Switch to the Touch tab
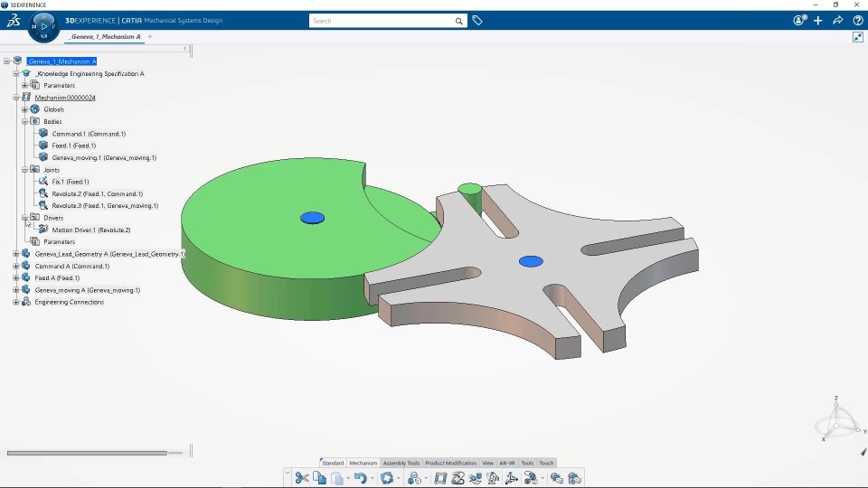This screenshot has width=868, height=488. 546,463
